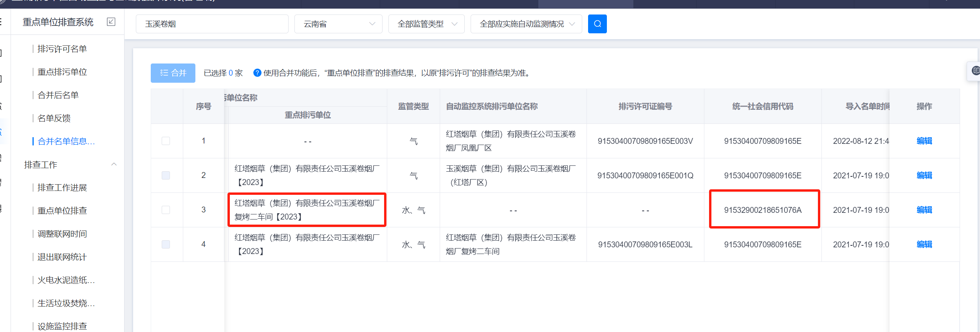
Task: Click 编辑 for row 3
Action: (x=924, y=210)
